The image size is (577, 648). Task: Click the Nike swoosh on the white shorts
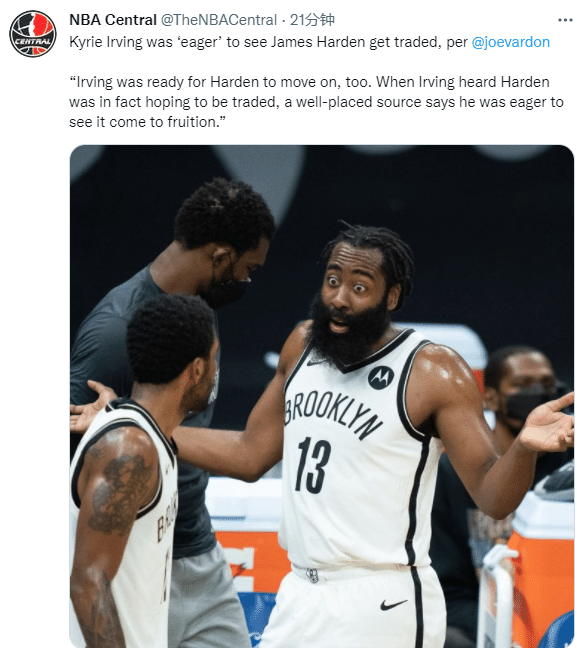[x=393, y=605]
